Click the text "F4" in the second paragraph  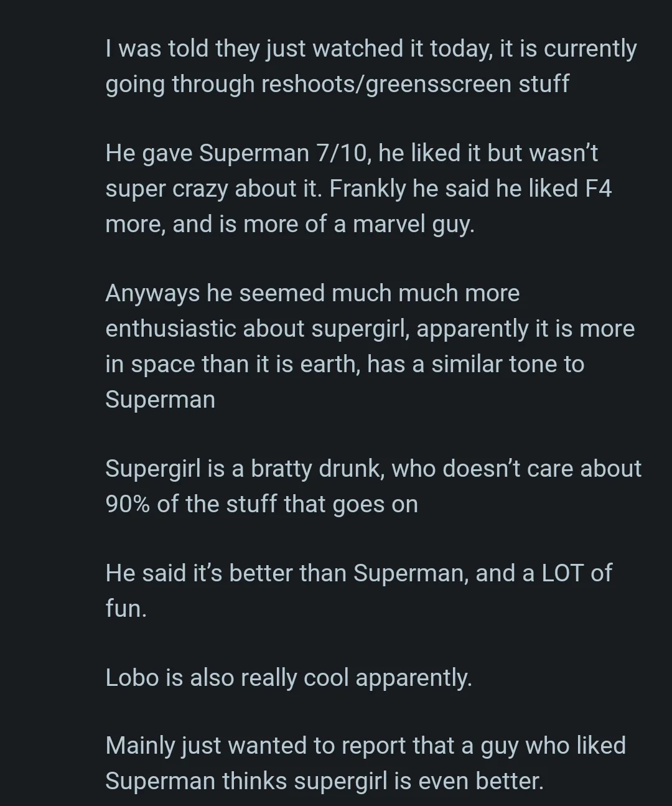[599, 189]
